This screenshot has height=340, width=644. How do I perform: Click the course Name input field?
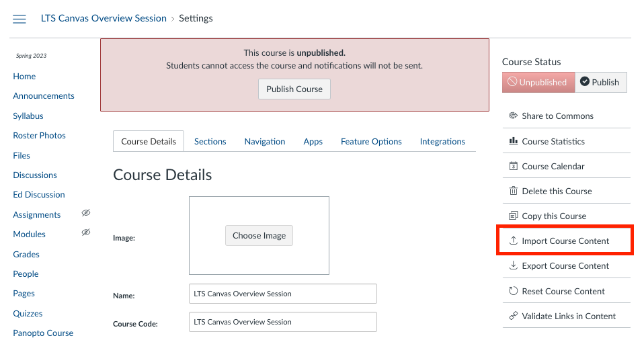click(282, 294)
